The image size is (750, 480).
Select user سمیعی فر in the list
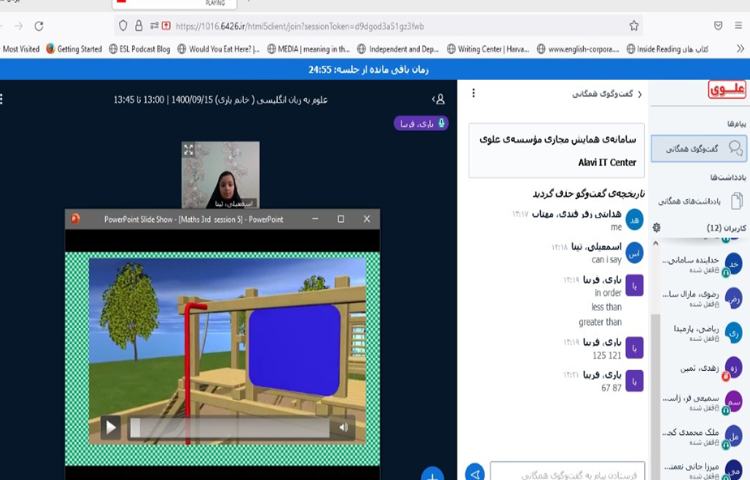point(701,402)
